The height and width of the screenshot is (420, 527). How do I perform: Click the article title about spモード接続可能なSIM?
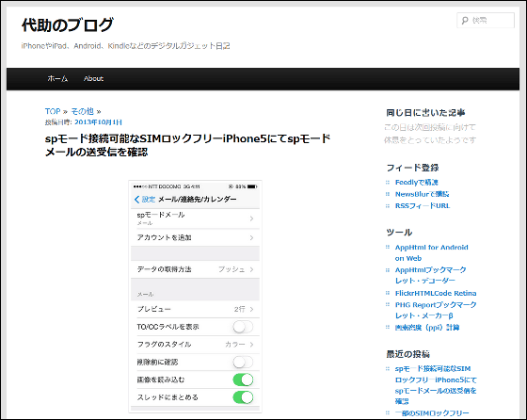tap(188, 145)
